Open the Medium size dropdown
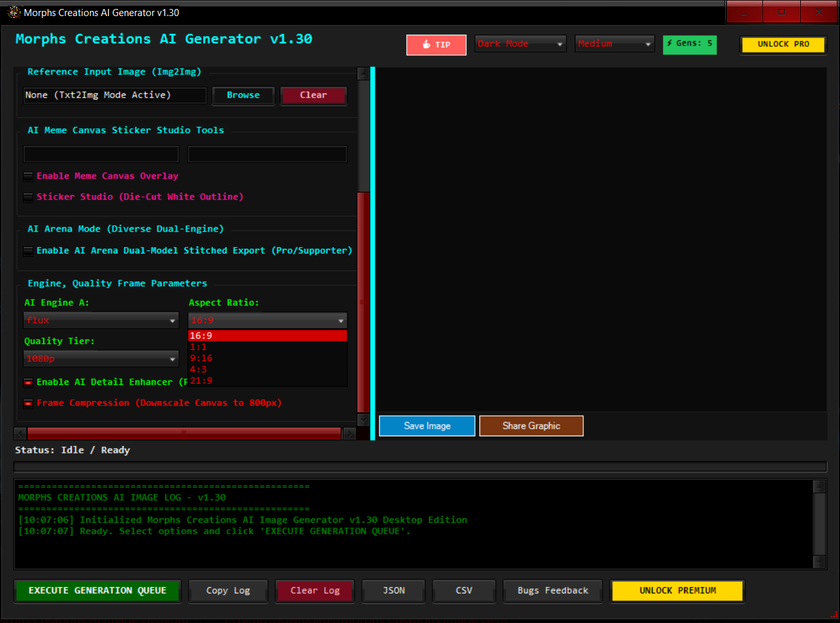 click(x=615, y=44)
